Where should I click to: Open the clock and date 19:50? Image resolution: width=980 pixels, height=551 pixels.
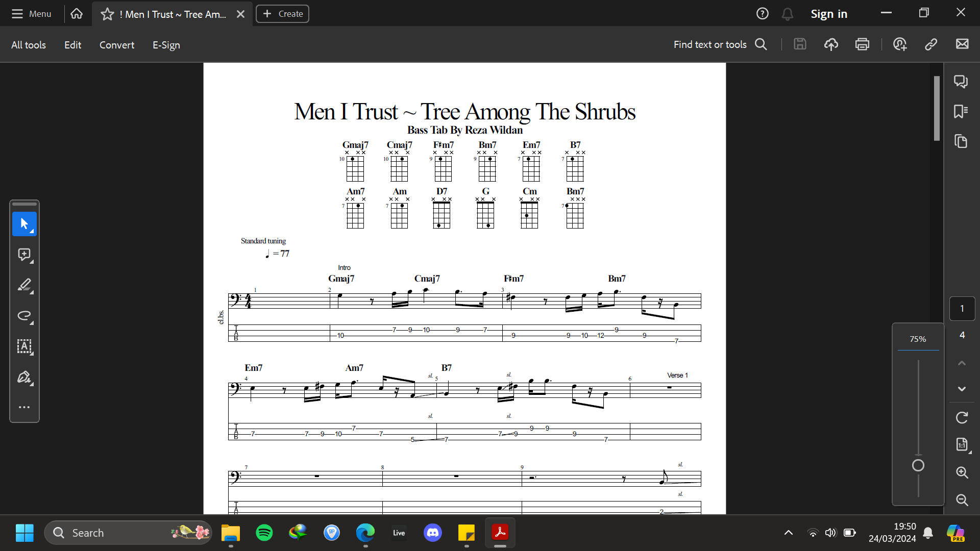892,533
